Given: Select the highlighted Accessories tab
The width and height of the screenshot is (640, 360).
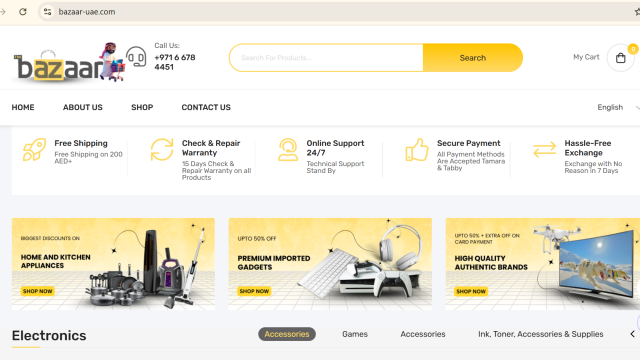Looking at the screenshot, I should (287, 334).
